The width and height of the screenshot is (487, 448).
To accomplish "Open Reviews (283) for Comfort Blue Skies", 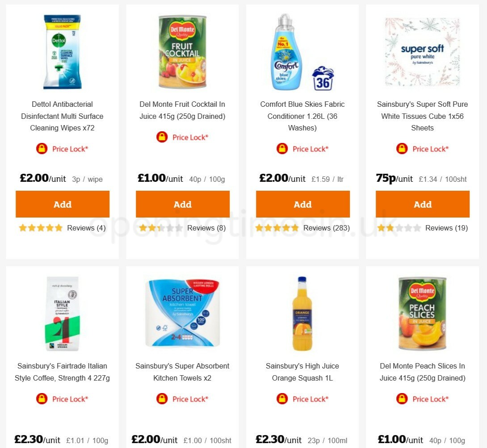I will pyautogui.click(x=326, y=228).
